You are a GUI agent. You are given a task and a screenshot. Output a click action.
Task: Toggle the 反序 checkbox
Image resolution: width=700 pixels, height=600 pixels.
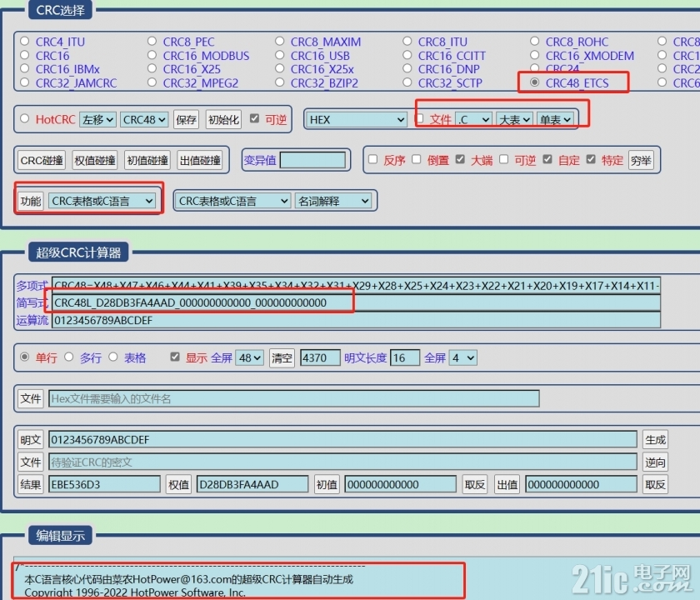tap(372, 159)
